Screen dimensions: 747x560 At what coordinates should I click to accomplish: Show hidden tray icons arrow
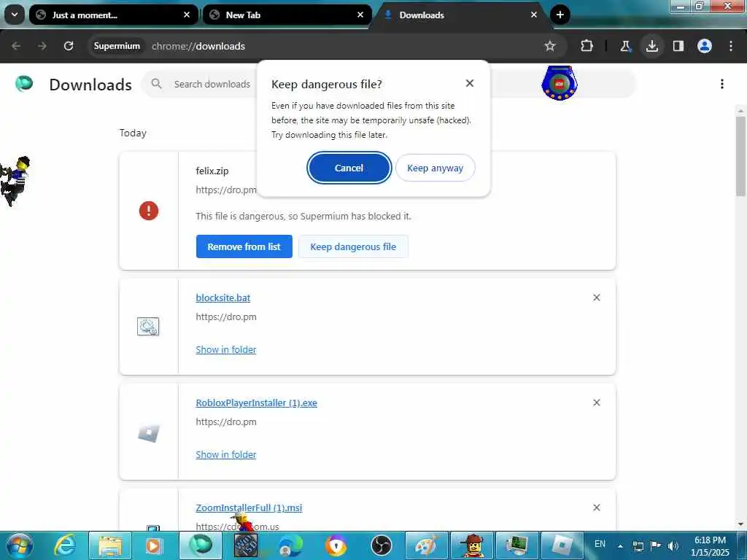click(x=620, y=545)
